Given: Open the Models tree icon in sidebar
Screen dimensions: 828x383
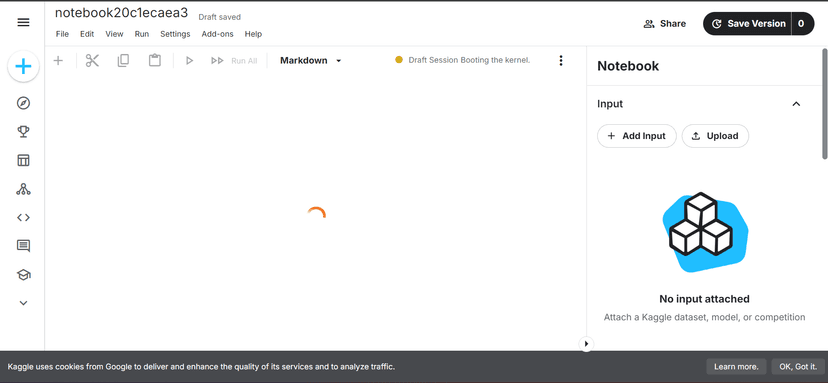Looking at the screenshot, I should click(x=23, y=189).
